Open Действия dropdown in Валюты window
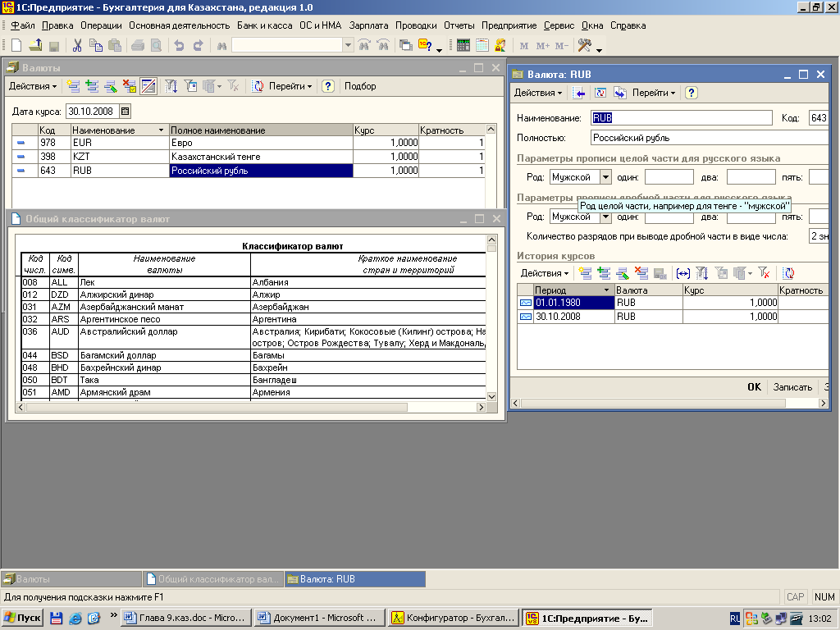 [x=33, y=86]
